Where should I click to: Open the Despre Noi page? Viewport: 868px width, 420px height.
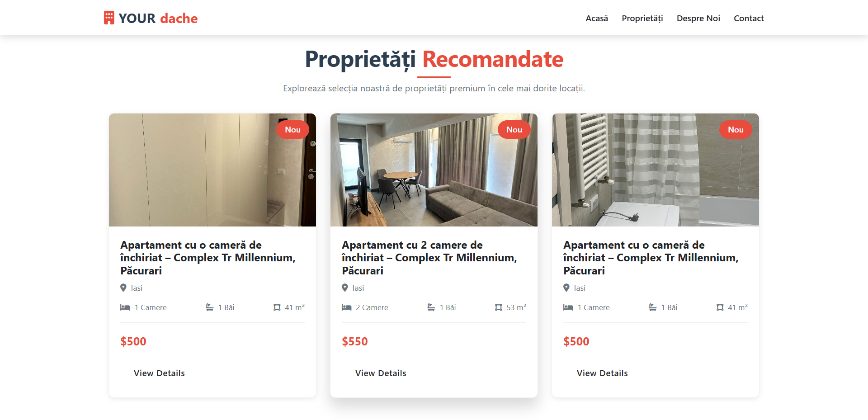tap(698, 19)
